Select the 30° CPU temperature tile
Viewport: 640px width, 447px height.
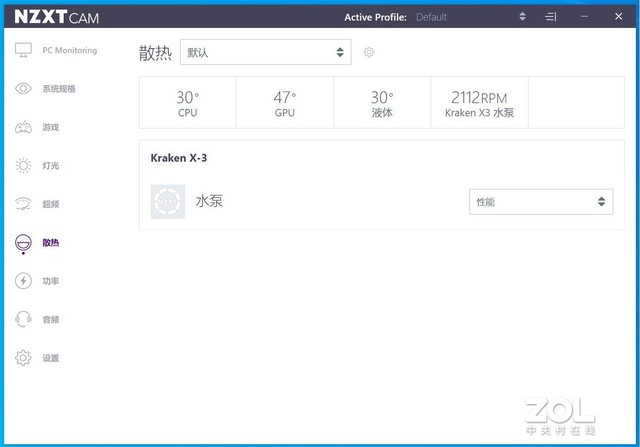(x=188, y=102)
